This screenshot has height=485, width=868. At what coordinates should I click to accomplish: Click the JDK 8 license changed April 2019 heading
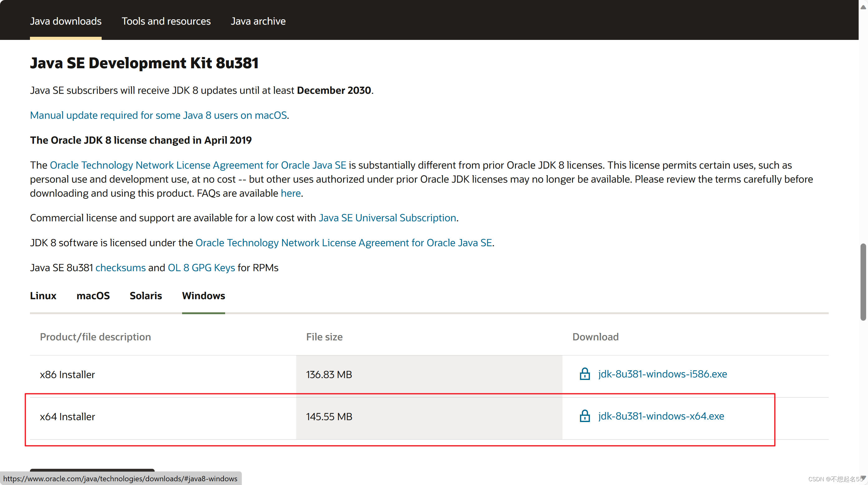coord(141,140)
